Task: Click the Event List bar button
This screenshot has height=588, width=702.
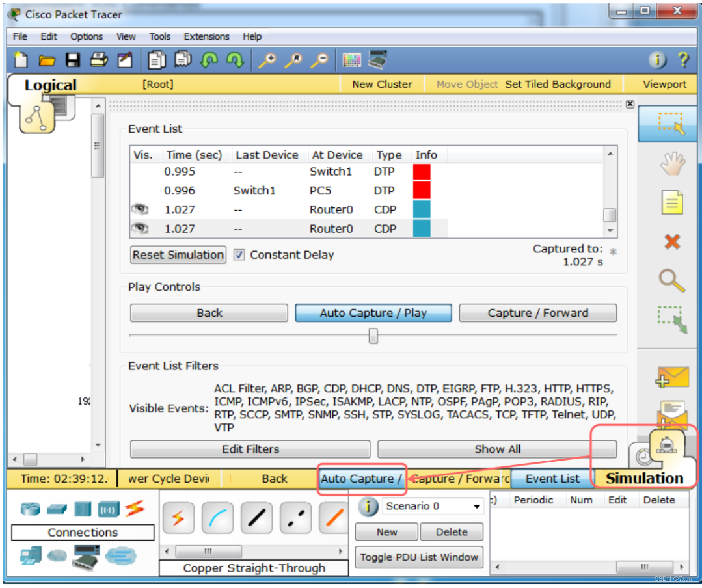Action: pyautogui.click(x=553, y=479)
